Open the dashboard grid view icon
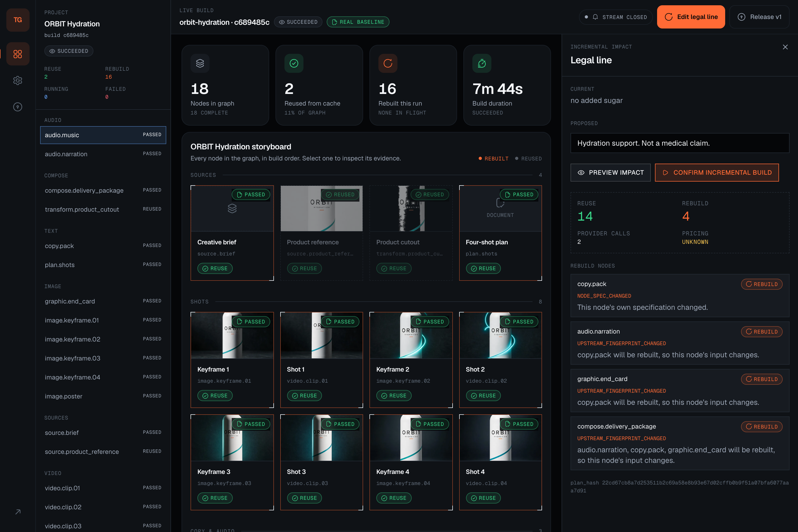This screenshot has height=532, width=798. point(18,54)
